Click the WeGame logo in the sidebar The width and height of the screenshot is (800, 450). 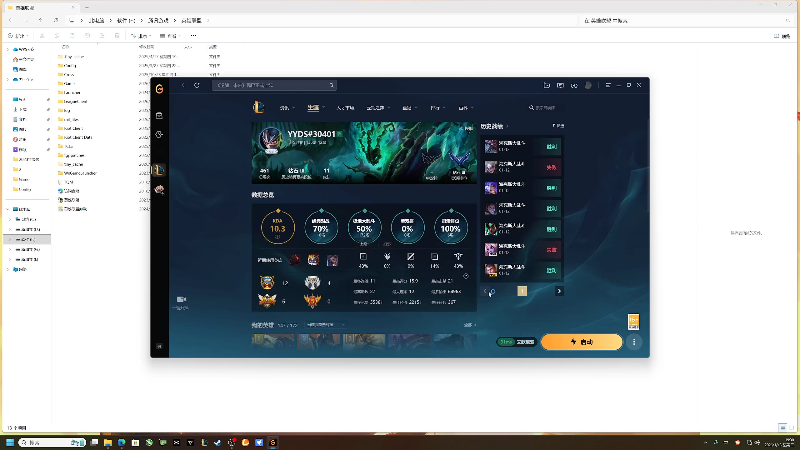[159, 89]
